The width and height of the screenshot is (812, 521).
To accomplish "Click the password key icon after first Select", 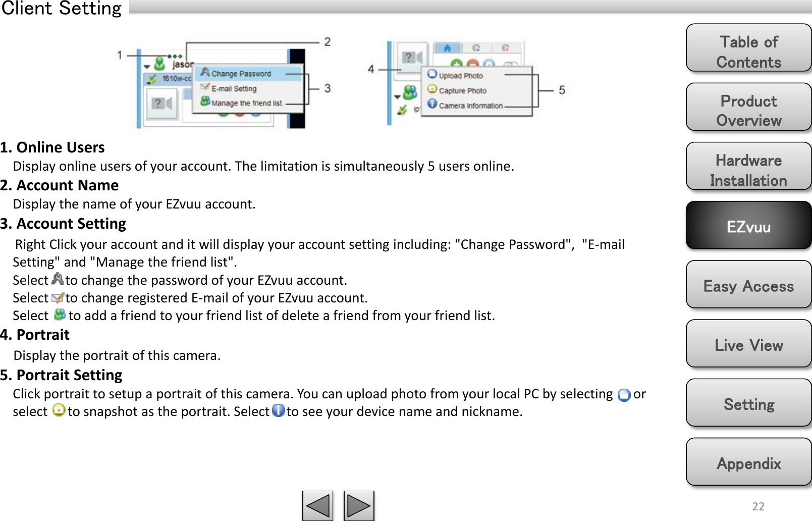I will (58, 279).
